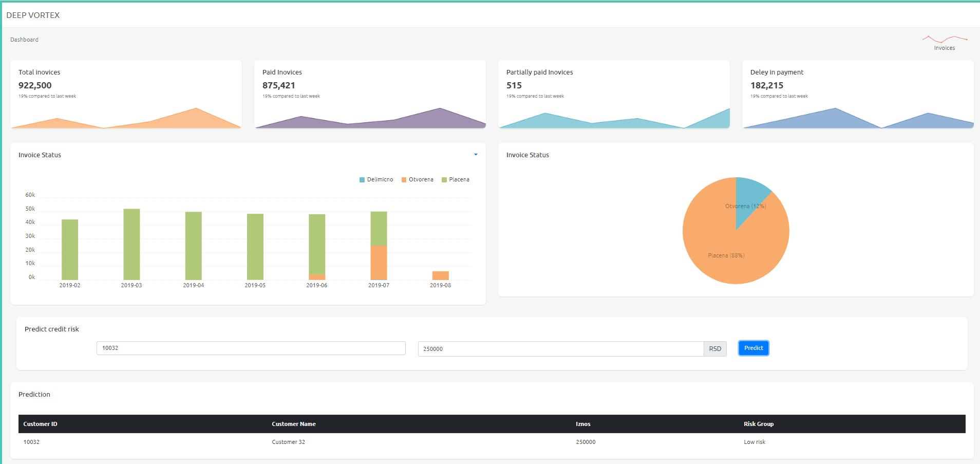Click the DEEP VORTEX brand title
Viewport: 980px width, 464px height.
coord(33,15)
